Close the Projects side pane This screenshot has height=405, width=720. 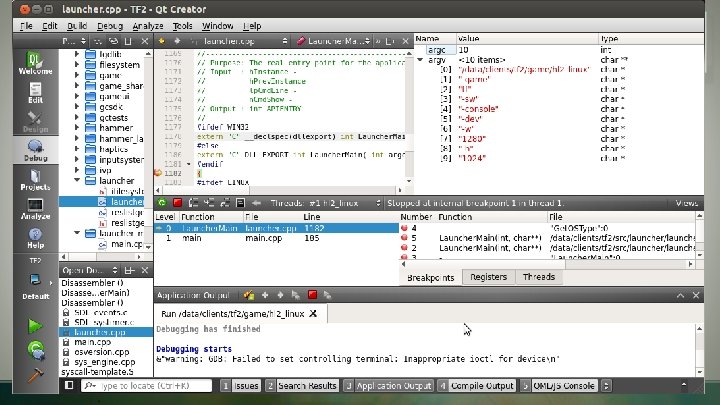click(x=145, y=41)
